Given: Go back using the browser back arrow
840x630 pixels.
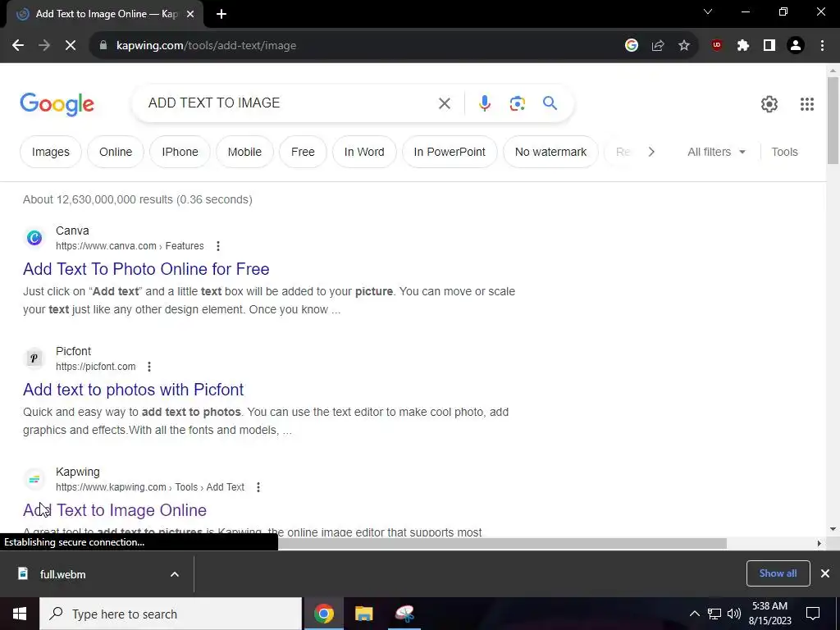Looking at the screenshot, I should pyautogui.click(x=18, y=46).
